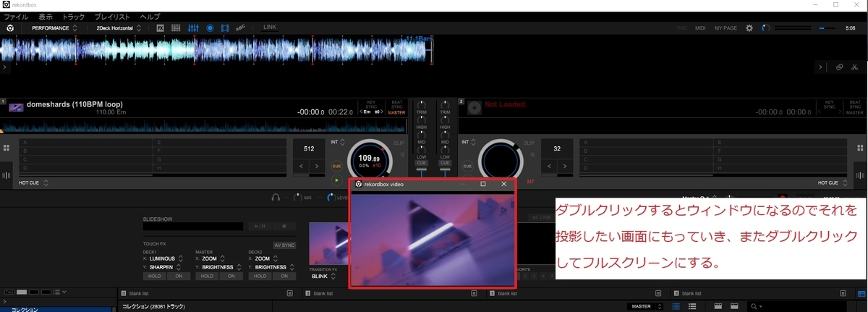Click the deck 1 pad grid icon
This screenshot has height=312, width=868.
6,148
